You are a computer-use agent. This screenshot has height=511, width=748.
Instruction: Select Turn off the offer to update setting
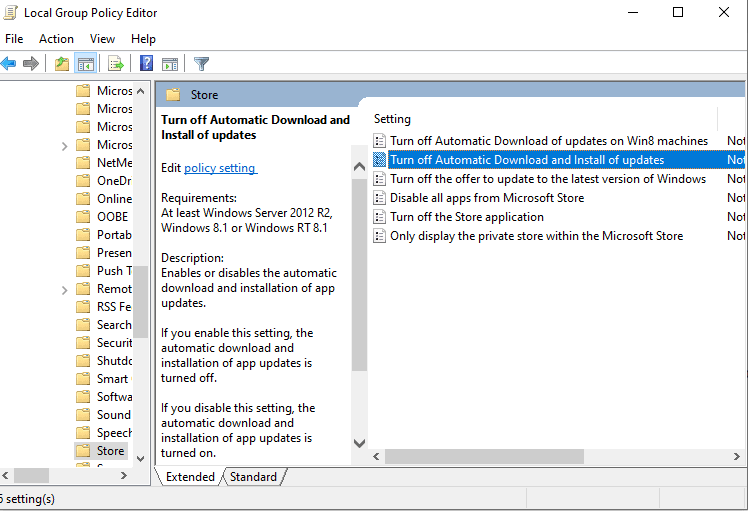[x=548, y=179]
